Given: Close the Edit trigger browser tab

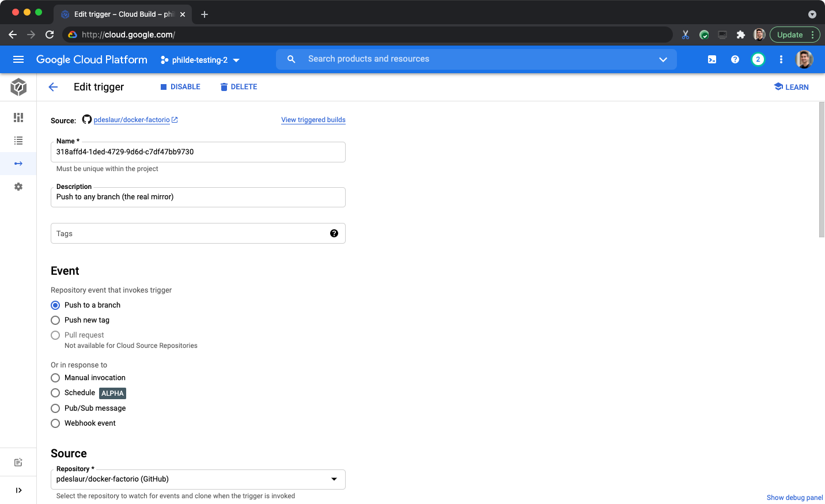Looking at the screenshot, I should point(183,14).
